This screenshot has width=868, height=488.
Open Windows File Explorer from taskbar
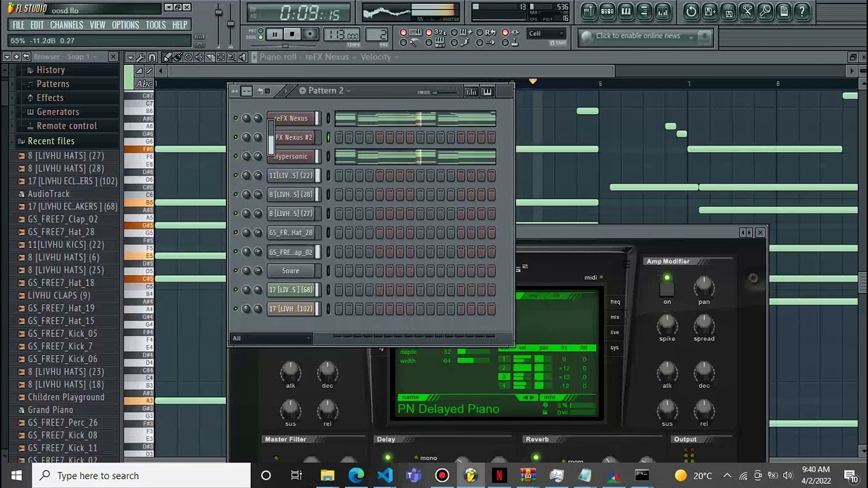(327, 475)
